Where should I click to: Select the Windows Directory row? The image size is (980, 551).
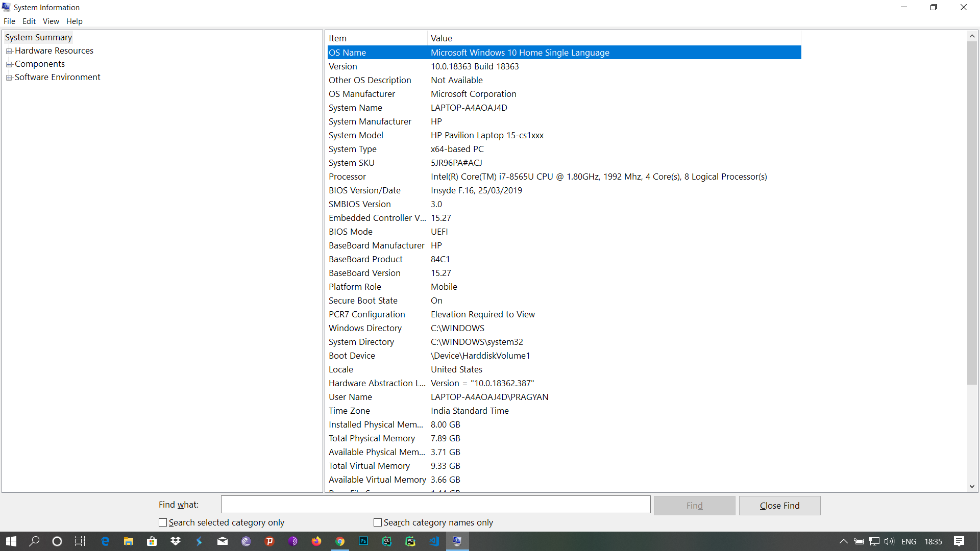point(564,328)
